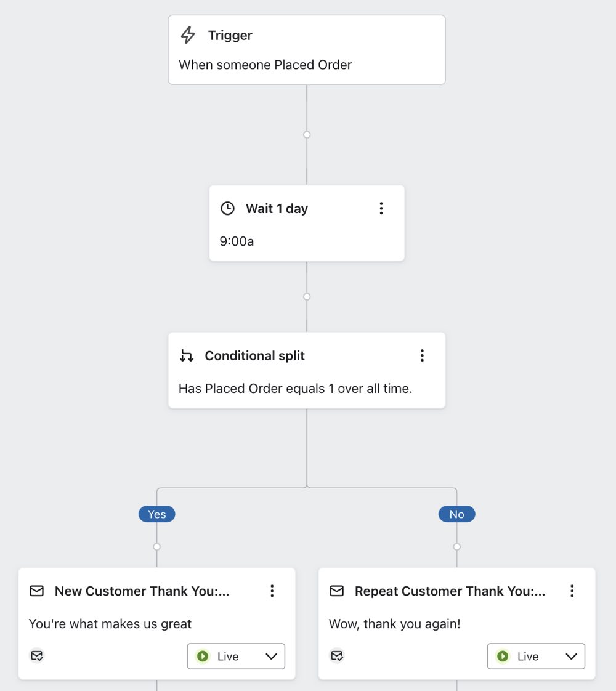This screenshot has height=691, width=616.
Task: Click the Trigger card to edit it
Action: pos(306,49)
